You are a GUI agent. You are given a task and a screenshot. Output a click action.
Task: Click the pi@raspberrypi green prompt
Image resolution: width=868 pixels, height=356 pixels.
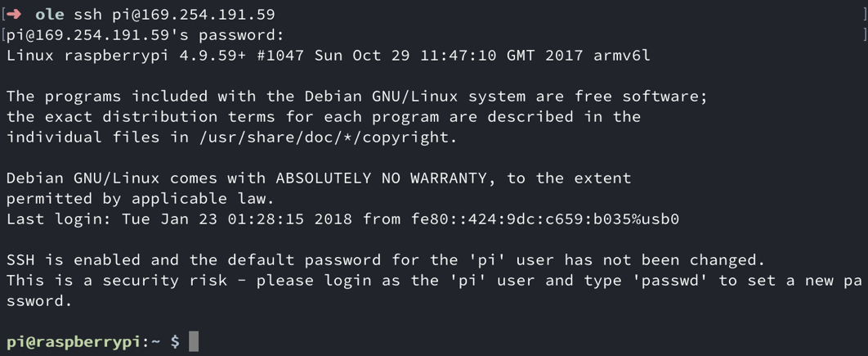[74, 342]
